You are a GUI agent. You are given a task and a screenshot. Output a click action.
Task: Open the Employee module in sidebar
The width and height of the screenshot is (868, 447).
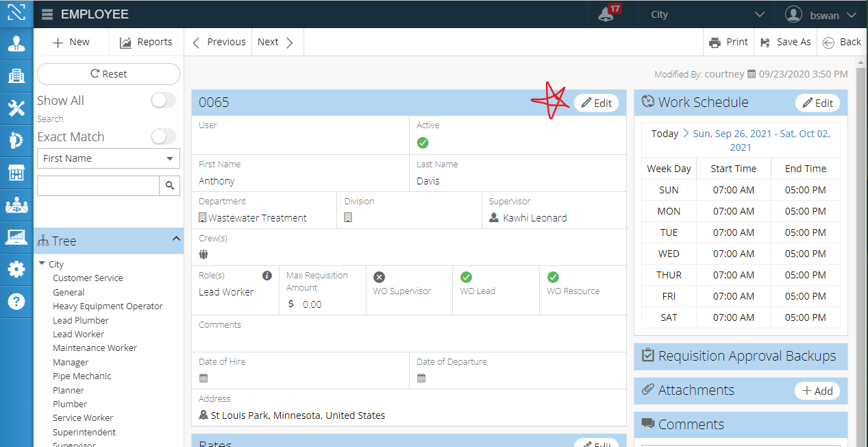16,45
